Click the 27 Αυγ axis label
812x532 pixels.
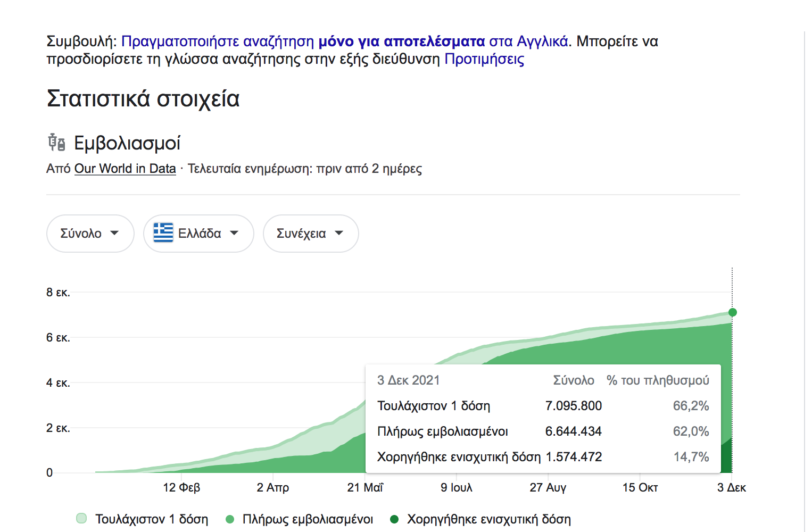click(548, 487)
